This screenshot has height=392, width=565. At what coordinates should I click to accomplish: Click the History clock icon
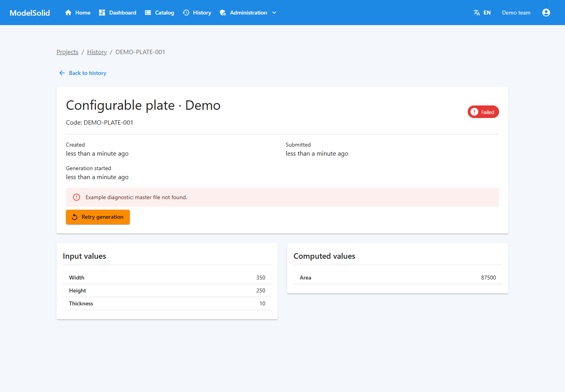(x=186, y=13)
